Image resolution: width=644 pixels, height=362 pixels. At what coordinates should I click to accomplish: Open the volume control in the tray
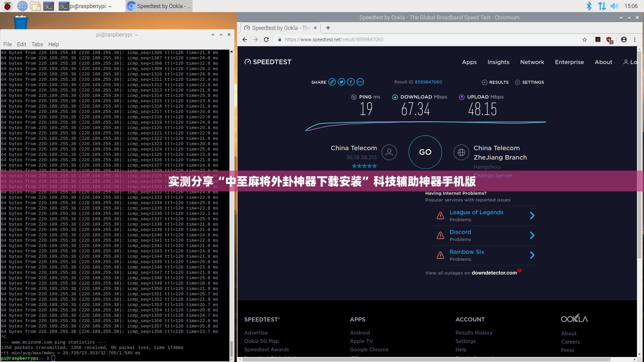(x=614, y=6)
